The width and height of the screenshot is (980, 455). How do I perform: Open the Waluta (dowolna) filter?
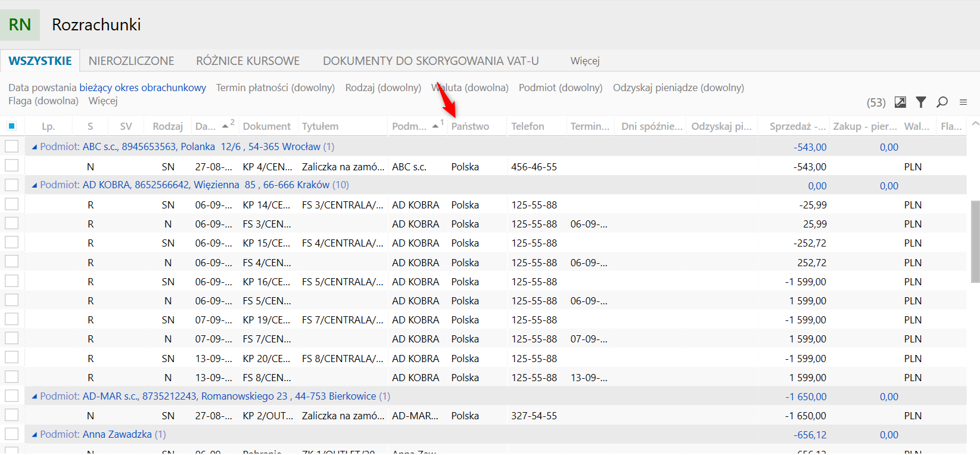tap(469, 88)
